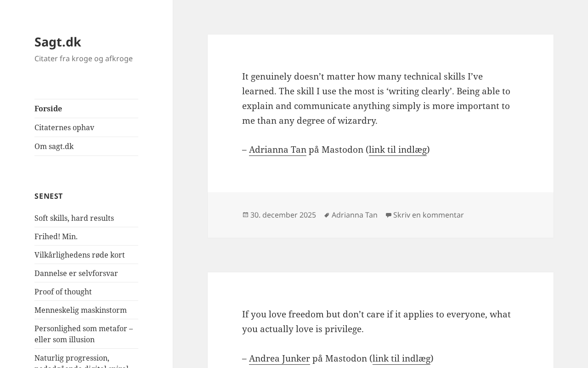Open the Soft skills, hard results post
This screenshot has height=368, width=588.
click(x=74, y=218)
